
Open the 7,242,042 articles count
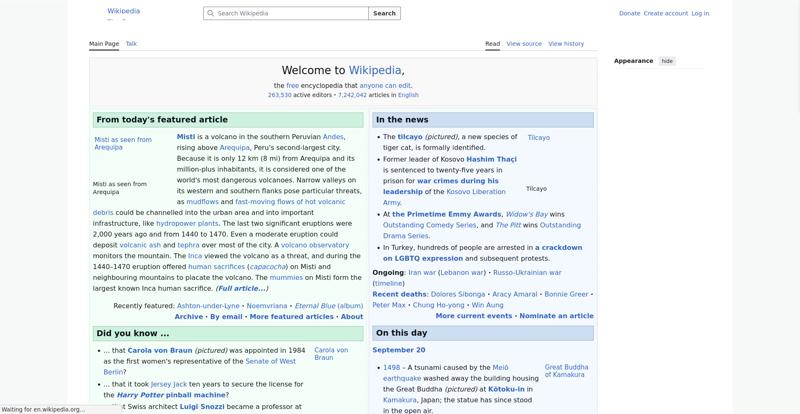[x=352, y=95]
